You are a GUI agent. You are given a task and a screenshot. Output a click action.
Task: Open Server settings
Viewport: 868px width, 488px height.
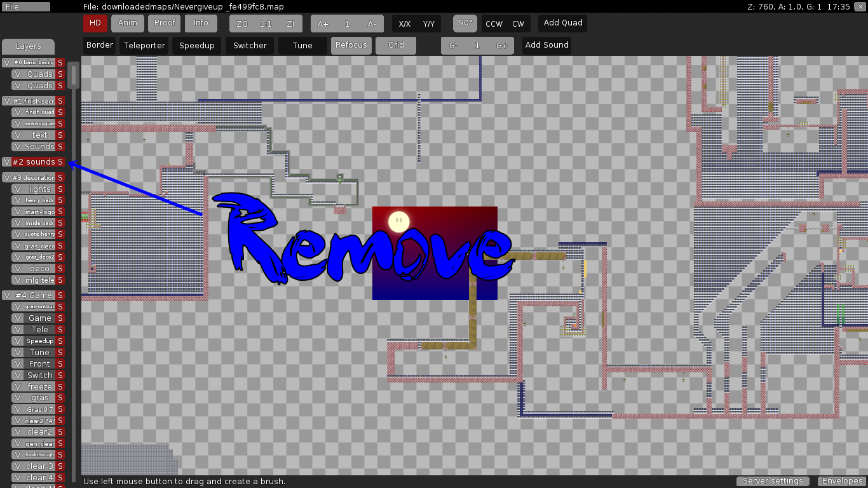pyautogui.click(x=773, y=481)
